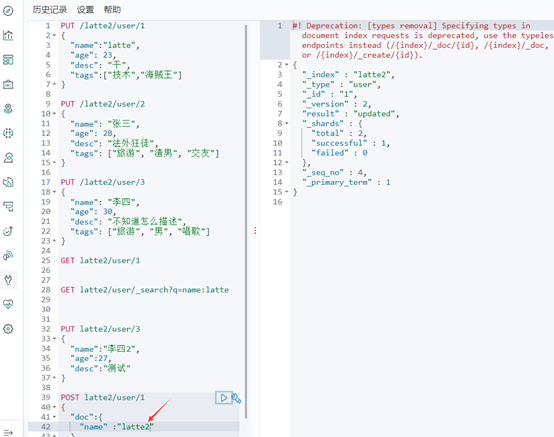This screenshot has height=437, width=554.
Task: Open the Logs icon in sidebar
Action: (x=8, y=182)
